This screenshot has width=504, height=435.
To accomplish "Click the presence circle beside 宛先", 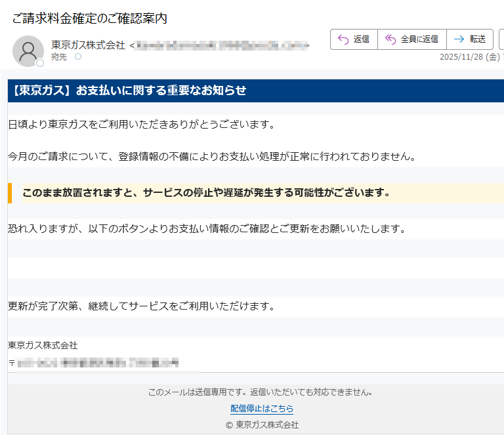I will 78,57.
